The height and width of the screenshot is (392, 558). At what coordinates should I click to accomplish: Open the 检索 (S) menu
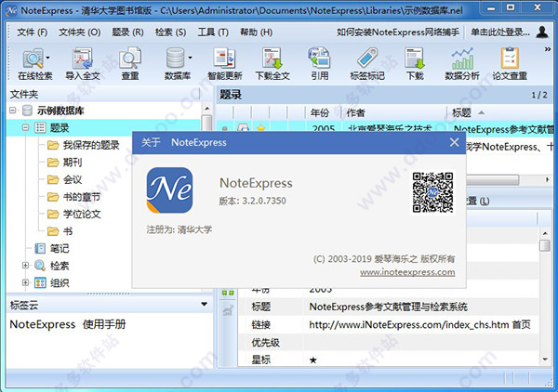tap(170, 33)
